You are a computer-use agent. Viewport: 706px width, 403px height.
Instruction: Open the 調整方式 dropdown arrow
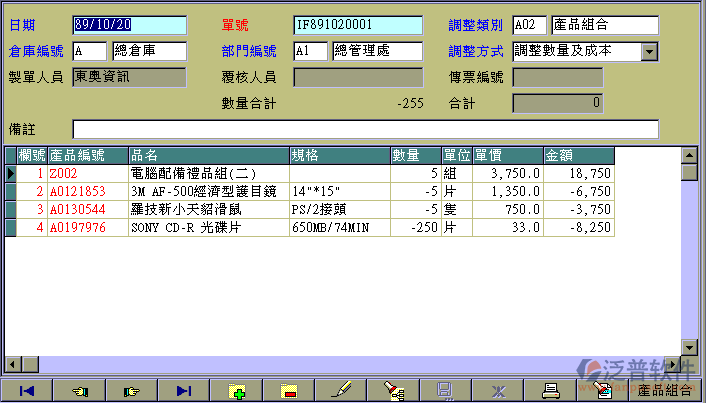click(x=649, y=51)
